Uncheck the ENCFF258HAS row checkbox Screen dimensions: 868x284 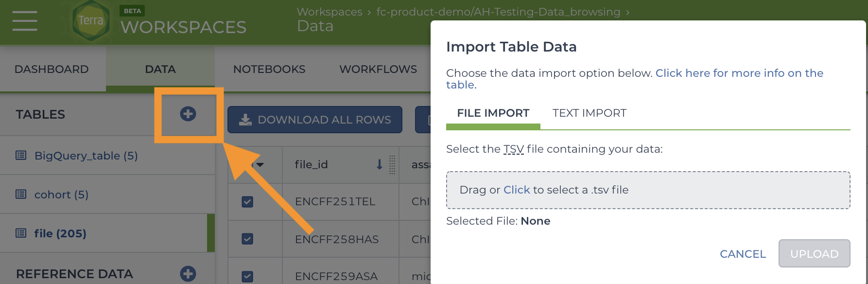tap(247, 239)
